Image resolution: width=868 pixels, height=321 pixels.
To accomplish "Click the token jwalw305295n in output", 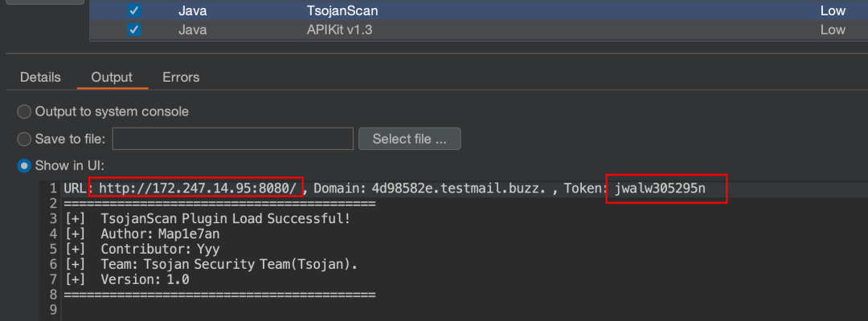I will coord(660,189).
